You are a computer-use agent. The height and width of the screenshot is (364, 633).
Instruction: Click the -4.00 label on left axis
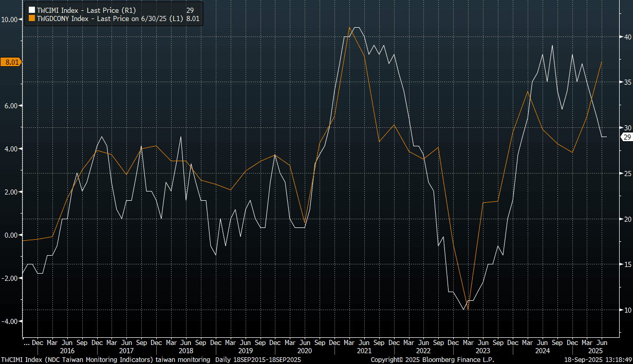click(10, 321)
